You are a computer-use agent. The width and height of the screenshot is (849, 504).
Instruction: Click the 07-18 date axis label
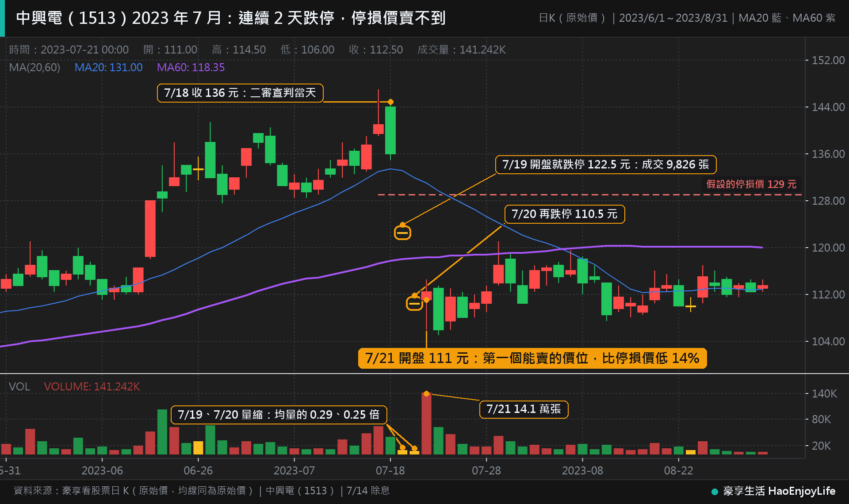click(390, 470)
